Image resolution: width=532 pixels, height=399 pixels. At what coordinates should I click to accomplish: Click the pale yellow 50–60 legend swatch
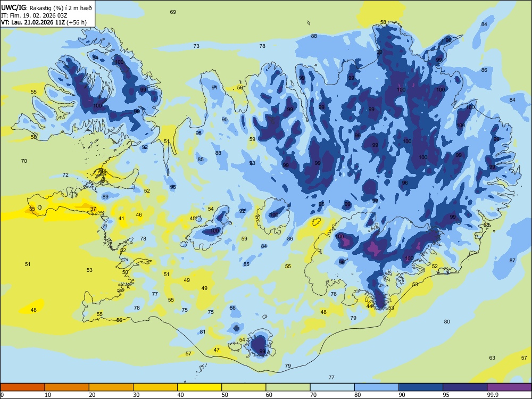[x=244, y=387]
